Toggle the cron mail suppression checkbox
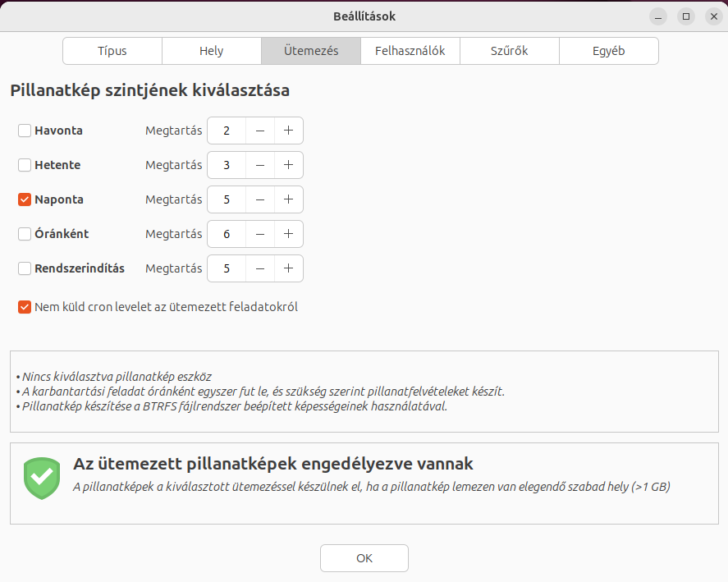The height and width of the screenshot is (582, 728). (x=25, y=308)
